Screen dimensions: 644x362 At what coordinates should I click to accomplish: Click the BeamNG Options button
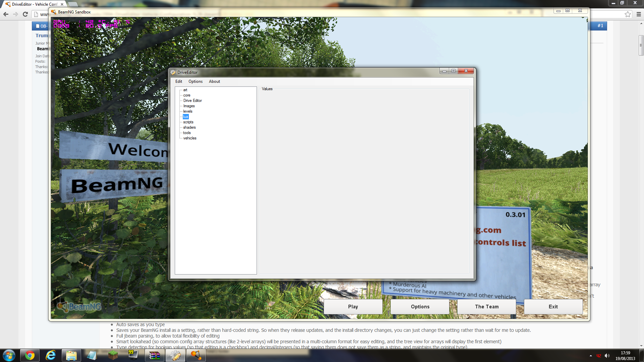[420, 307]
